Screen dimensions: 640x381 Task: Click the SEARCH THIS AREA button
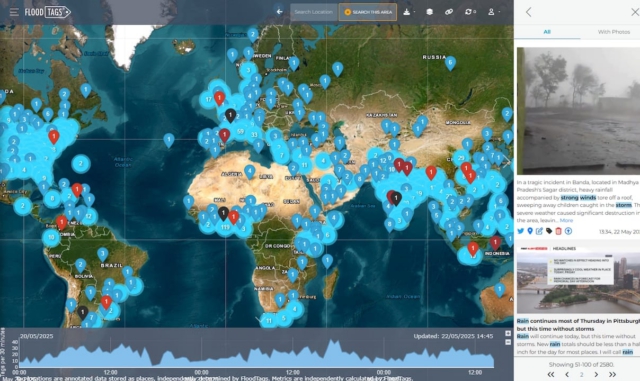coord(368,12)
